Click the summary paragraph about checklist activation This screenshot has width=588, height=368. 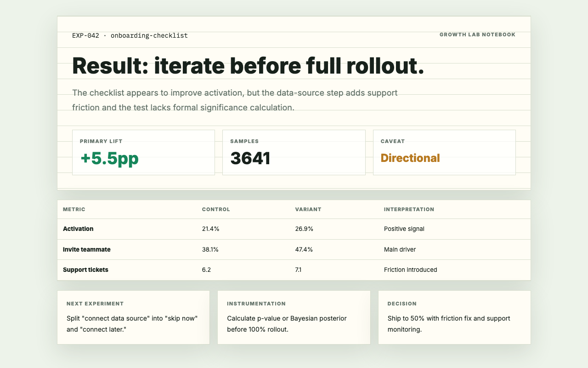click(x=235, y=100)
